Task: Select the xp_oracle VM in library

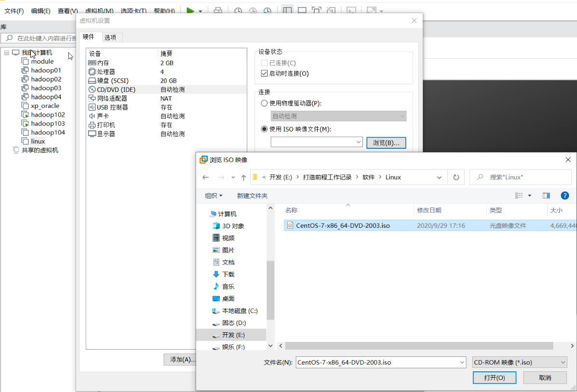Action: [44, 105]
